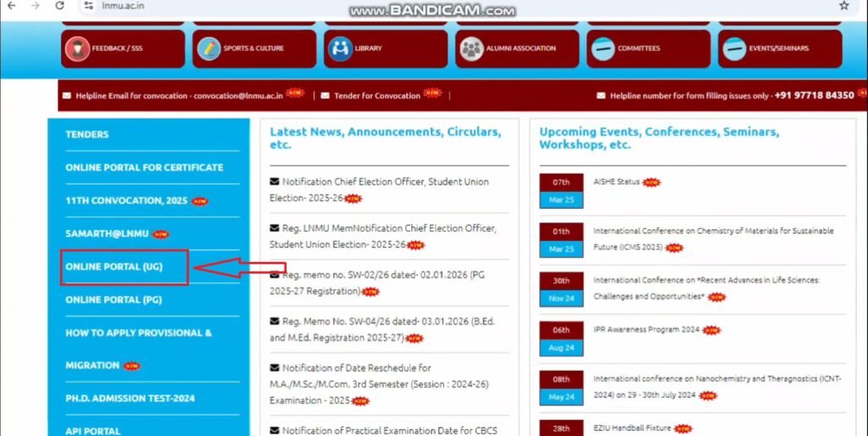Image resolution: width=868 pixels, height=436 pixels.
Task: Open the Tender for Convocation ticker link
Action: click(x=377, y=96)
